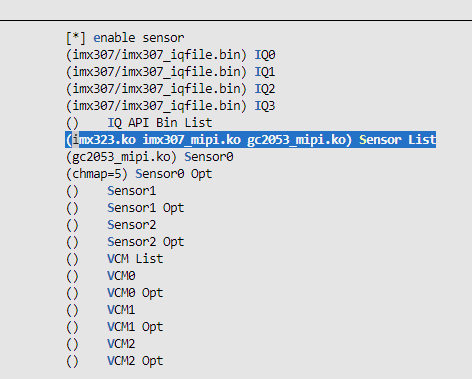Viewport: 472px width, 379px height.
Task: Open the VCM List item
Action: coord(115,259)
